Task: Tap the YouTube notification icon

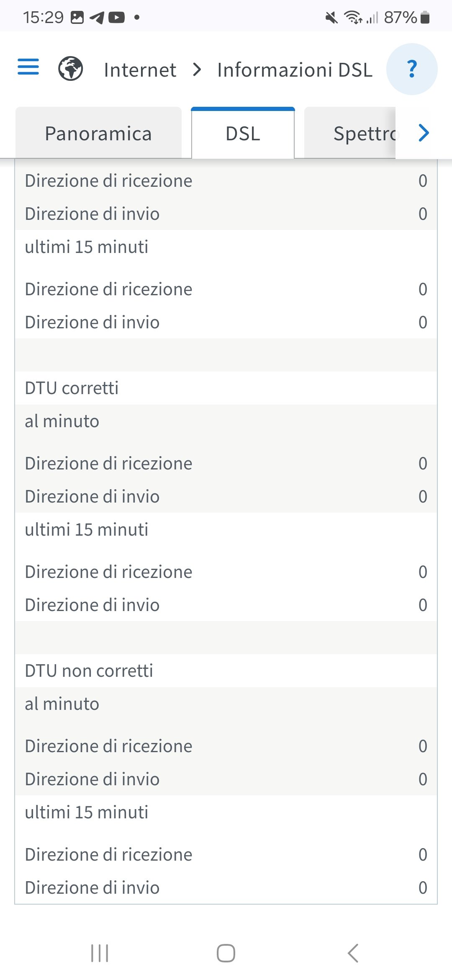Action: pos(117,18)
